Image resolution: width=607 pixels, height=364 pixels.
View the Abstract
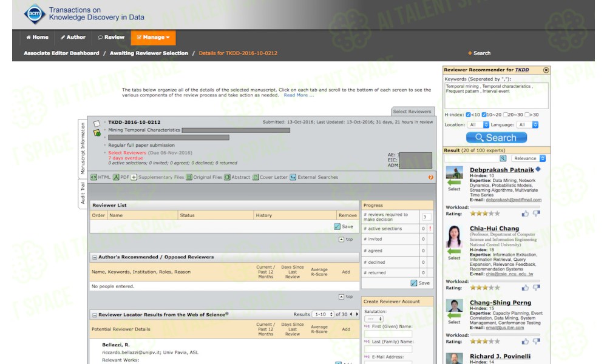pyautogui.click(x=237, y=177)
